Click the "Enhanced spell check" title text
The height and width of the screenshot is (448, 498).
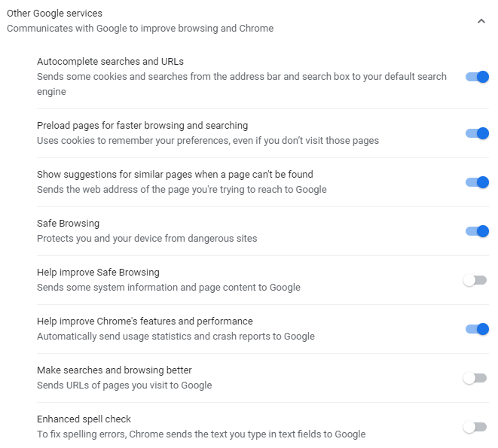[x=84, y=419]
